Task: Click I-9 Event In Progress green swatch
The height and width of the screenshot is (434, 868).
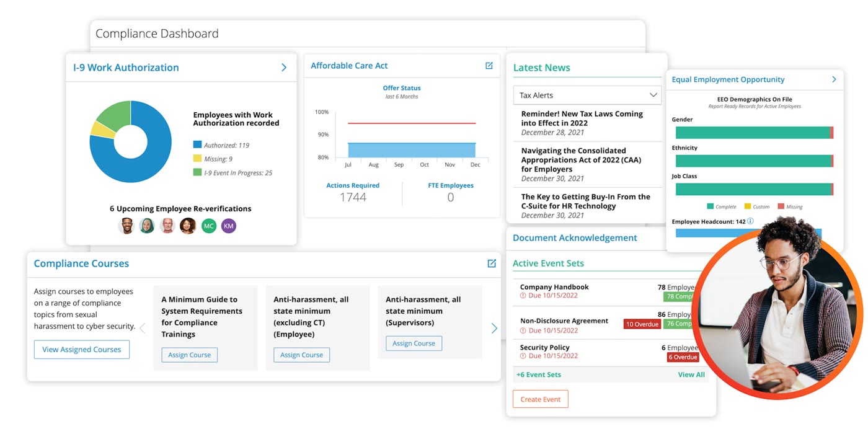Action: click(197, 172)
